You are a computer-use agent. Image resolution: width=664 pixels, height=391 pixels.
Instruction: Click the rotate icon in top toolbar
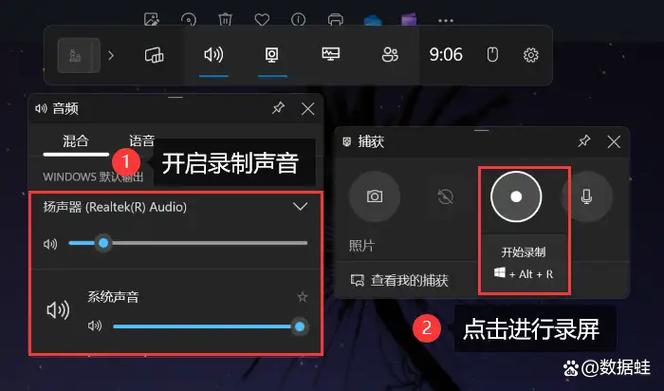point(188,19)
